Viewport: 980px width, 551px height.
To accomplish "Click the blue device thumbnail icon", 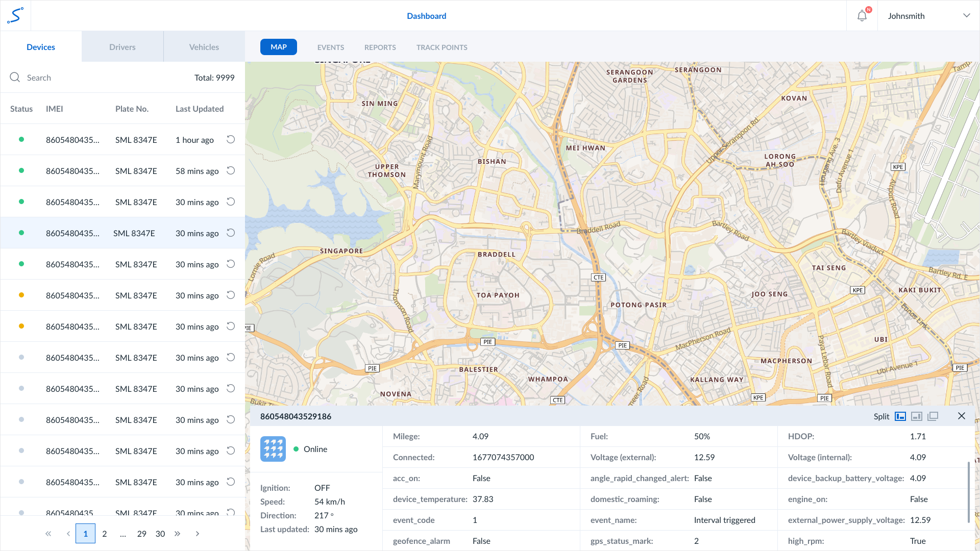I will [x=273, y=449].
